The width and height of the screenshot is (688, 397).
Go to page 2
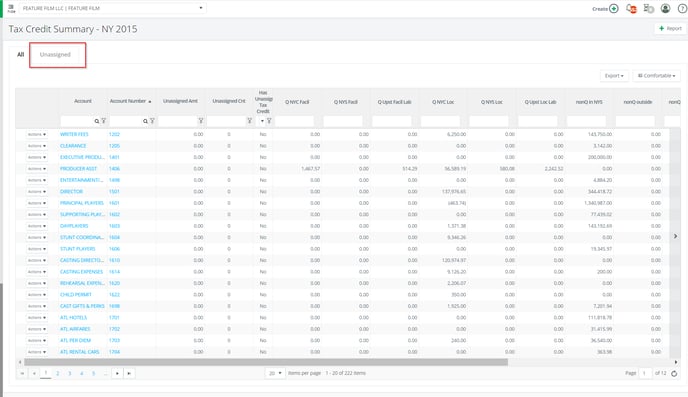[x=57, y=373]
